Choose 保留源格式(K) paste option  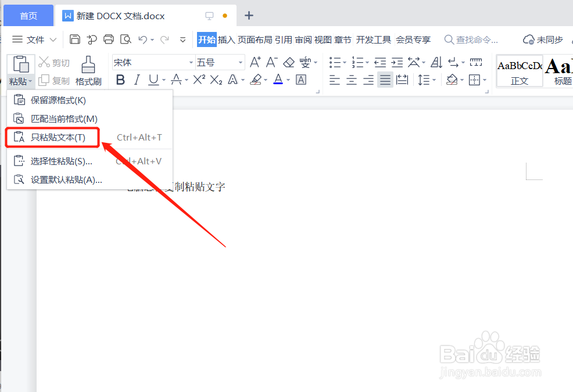[x=89, y=100]
